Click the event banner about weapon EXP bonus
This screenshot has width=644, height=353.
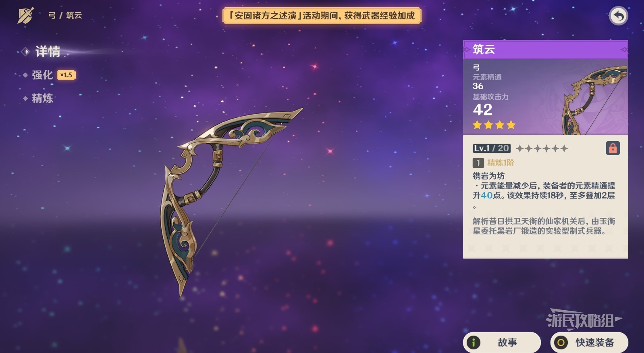(322, 16)
